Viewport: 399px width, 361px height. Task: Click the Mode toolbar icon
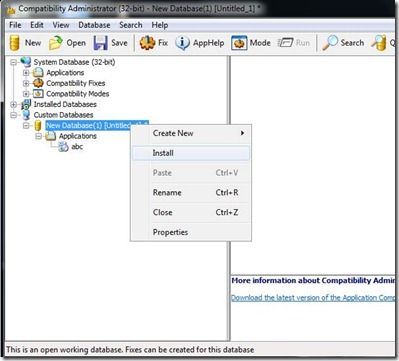[239, 43]
